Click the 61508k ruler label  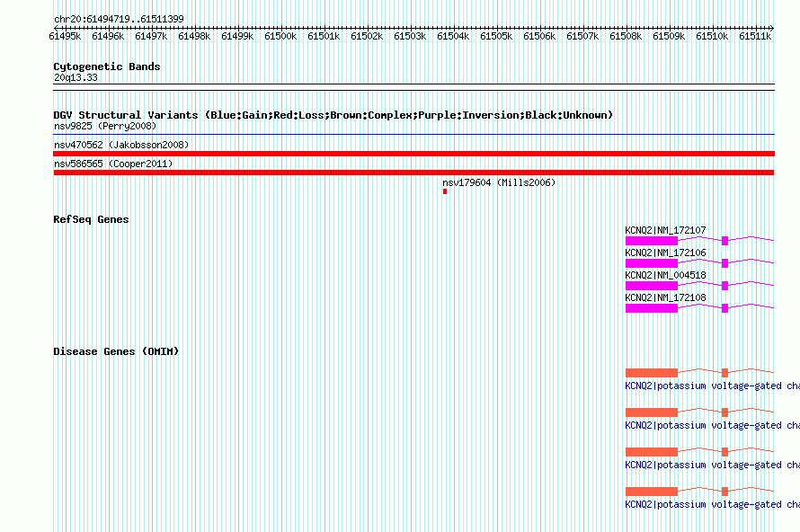click(x=626, y=36)
